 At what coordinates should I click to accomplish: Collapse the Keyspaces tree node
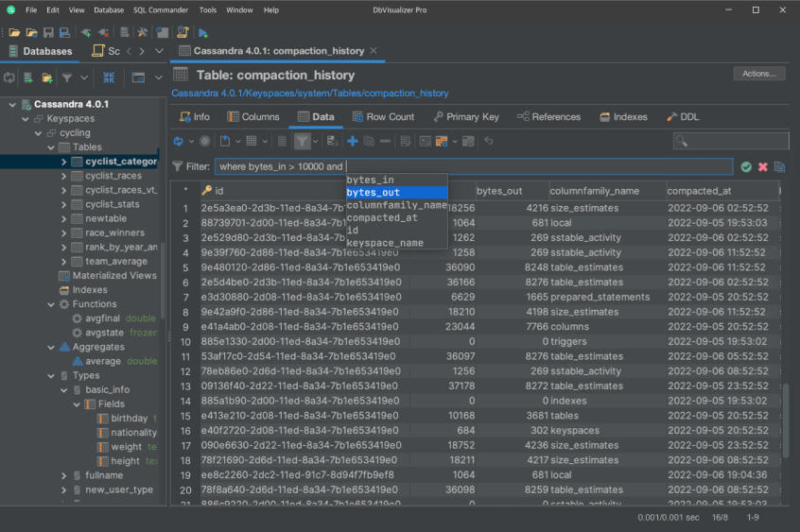click(25, 119)
